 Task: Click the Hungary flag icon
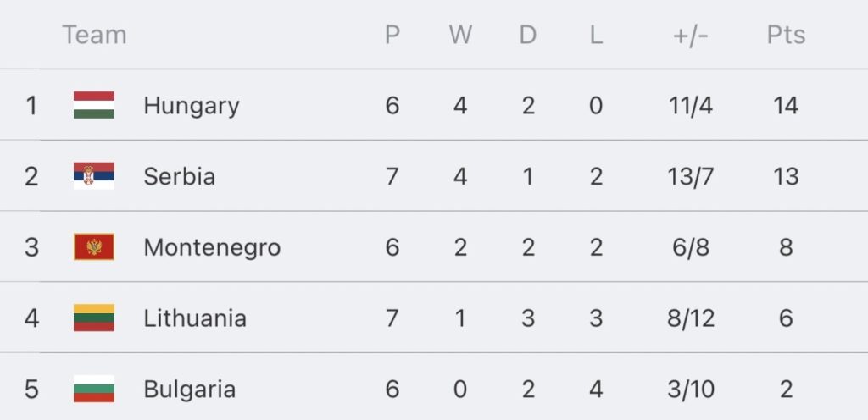coord(94,105)
